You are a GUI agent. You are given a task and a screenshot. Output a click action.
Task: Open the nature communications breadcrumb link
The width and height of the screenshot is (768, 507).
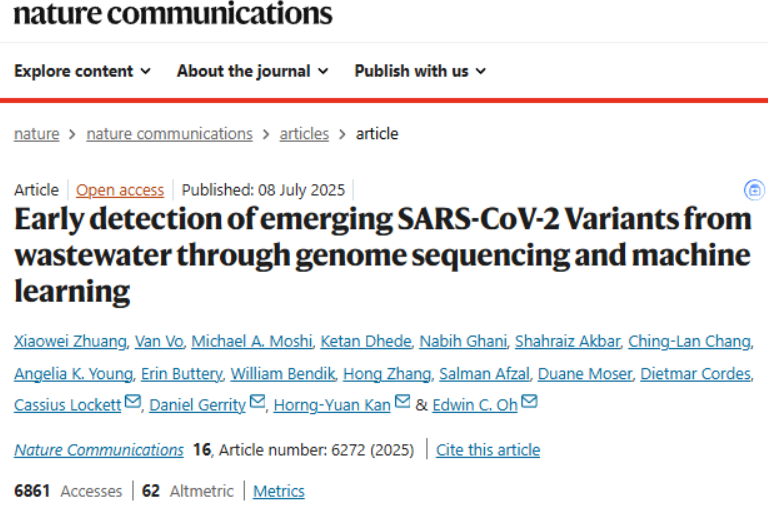pyautogui.click(x=169, y=134)
